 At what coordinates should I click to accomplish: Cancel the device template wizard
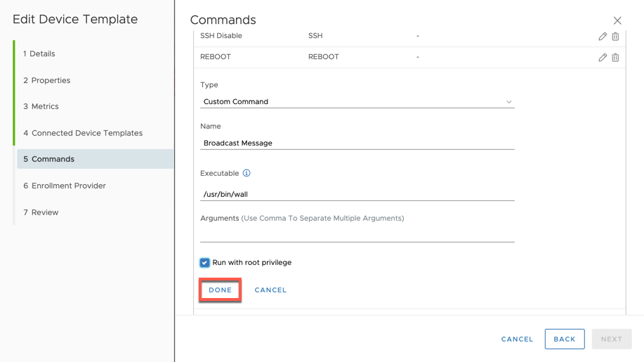[x=517, y=340]
